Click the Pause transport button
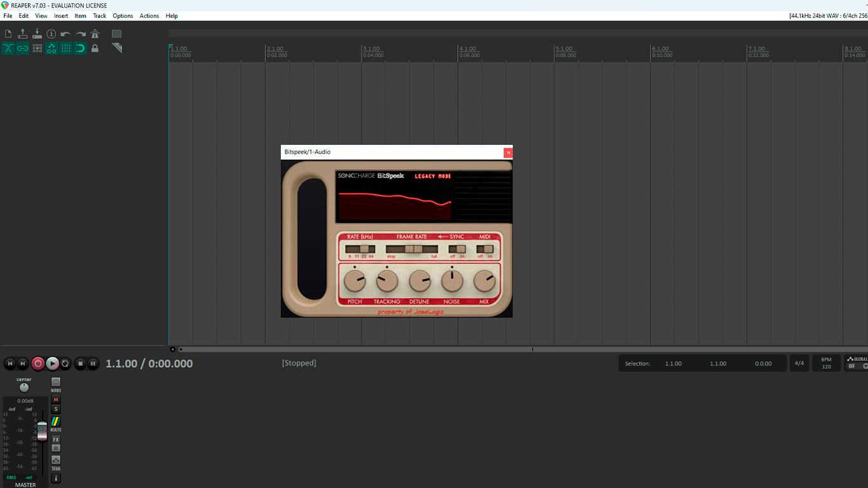 click(x=93, y=363)
